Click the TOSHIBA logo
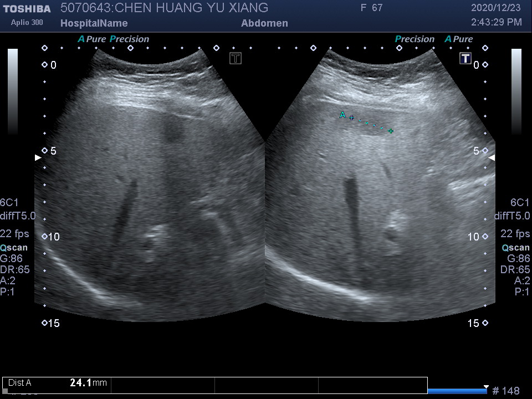The image size is (532, 399). coord(27,9)
